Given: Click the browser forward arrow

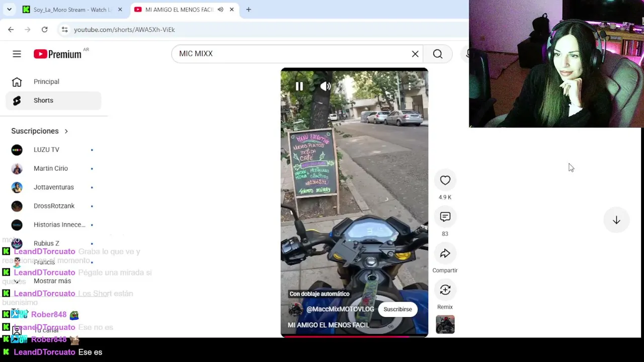Looking at the screenshot, I should click(x=28, y=30).
